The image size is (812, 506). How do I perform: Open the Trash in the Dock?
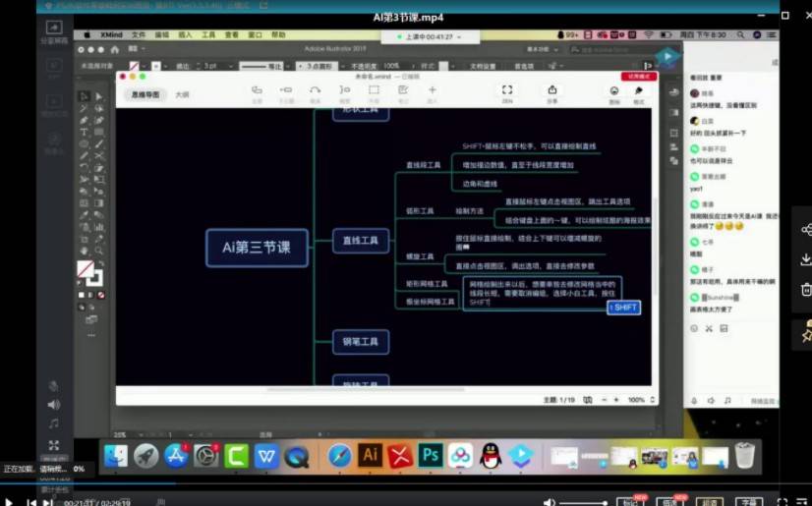pos(745,455)
